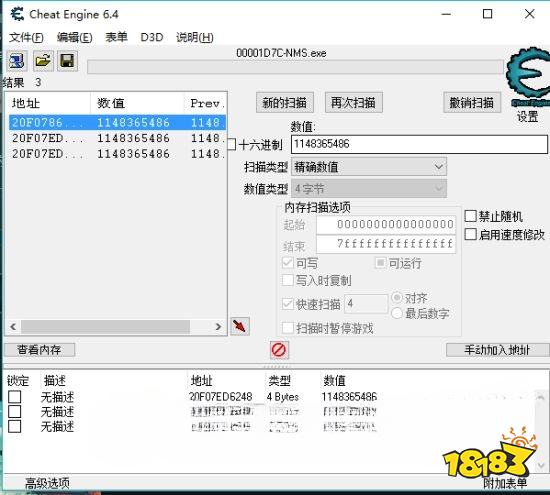Click the open folder toolbar icon

coord(43,61)
